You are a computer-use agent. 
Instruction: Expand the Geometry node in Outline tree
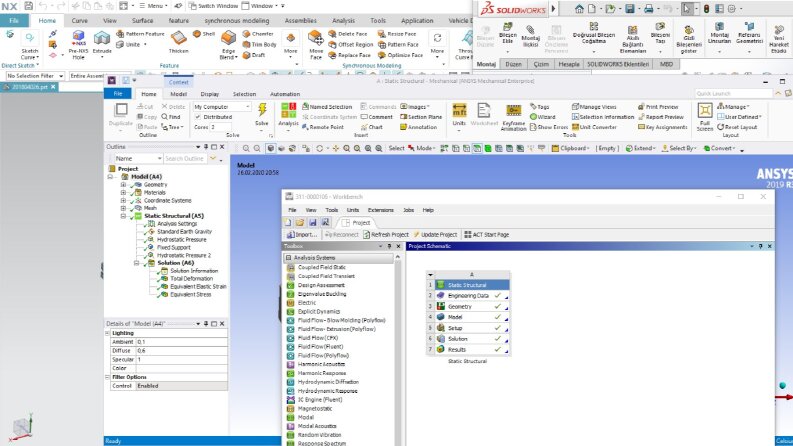click(123, 185)
